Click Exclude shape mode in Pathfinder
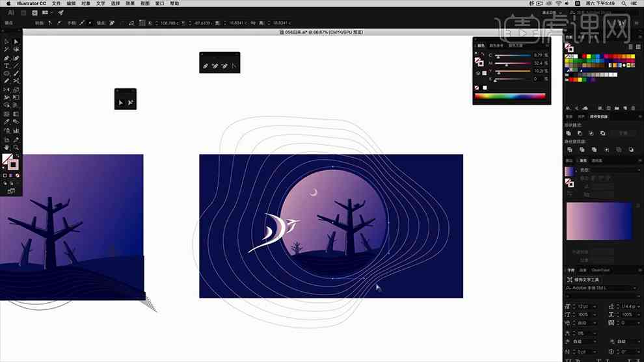The width and height of the screenshot is (644, 362). click(602, 133)
